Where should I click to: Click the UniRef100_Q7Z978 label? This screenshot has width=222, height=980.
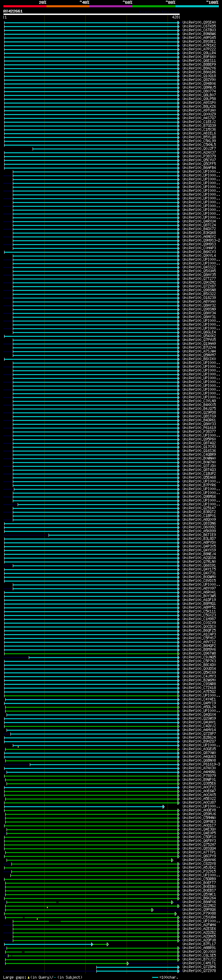coord(199,971)
